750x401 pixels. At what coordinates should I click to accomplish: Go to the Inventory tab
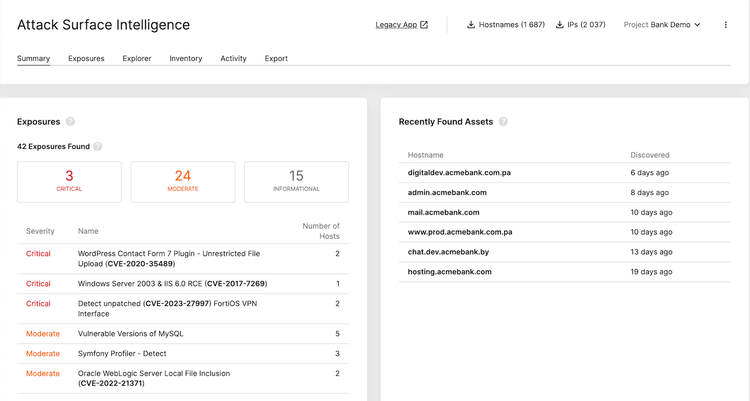[186, 59]
